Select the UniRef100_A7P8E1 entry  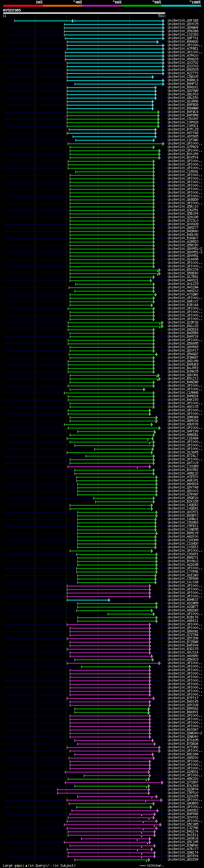tap(183, 49)
